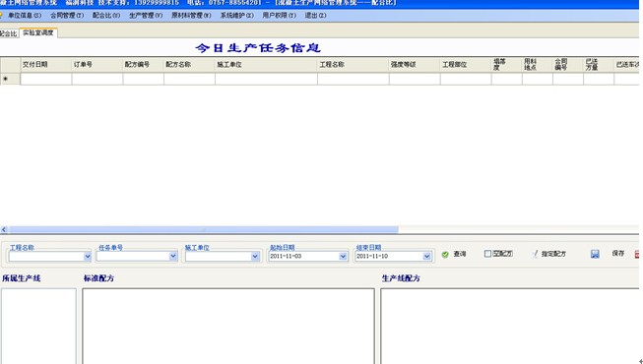Click the 塌落度 column header
Viewport: 643px width, 364px height.
[x=506, y=65]
